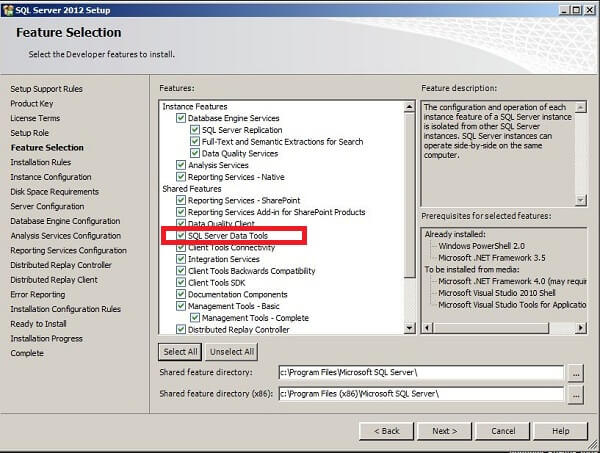This screenshot has width=600, height=453.
Task: Click the shared feature directory path field
Action: tap(421, 373)
